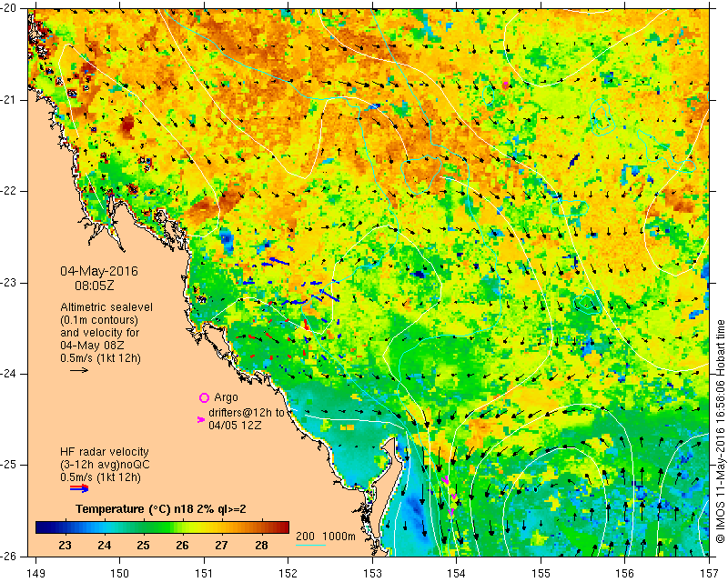Click the '(3-12h avg)noQC' text
Viewport: 728px width, 582px height.
point(105,465)
